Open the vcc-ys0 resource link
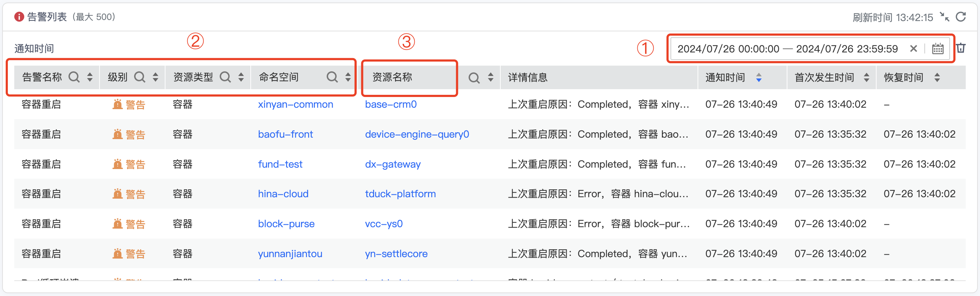This screenshot has height=296, width=980. pyautogui.click(x=383, y=224)
